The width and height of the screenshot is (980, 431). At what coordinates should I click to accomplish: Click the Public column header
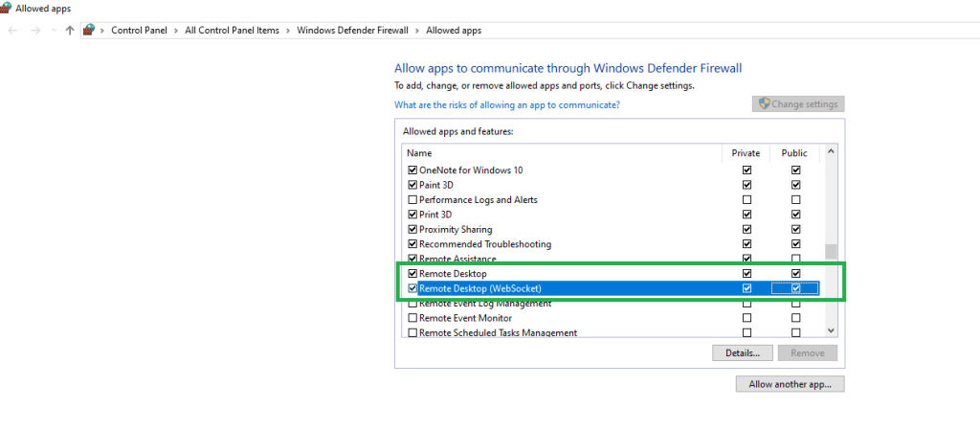tap(794, 152)
